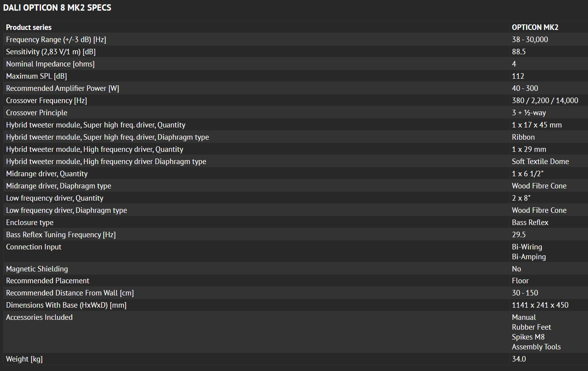Click the Recommended Amplifier Power label
The height and width of the screenshot is (371, 588).
point(63,88)
